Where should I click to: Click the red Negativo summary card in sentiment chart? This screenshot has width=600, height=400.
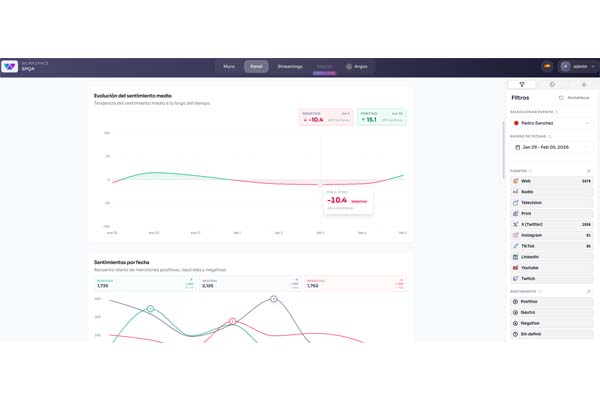pyautogui.click(x=325, y=117)
